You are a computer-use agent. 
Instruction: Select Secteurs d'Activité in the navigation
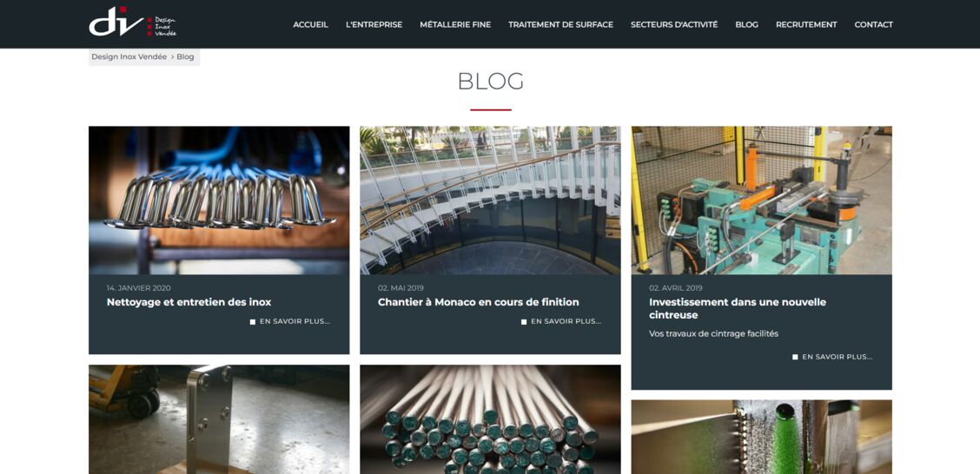coord(674,25)
